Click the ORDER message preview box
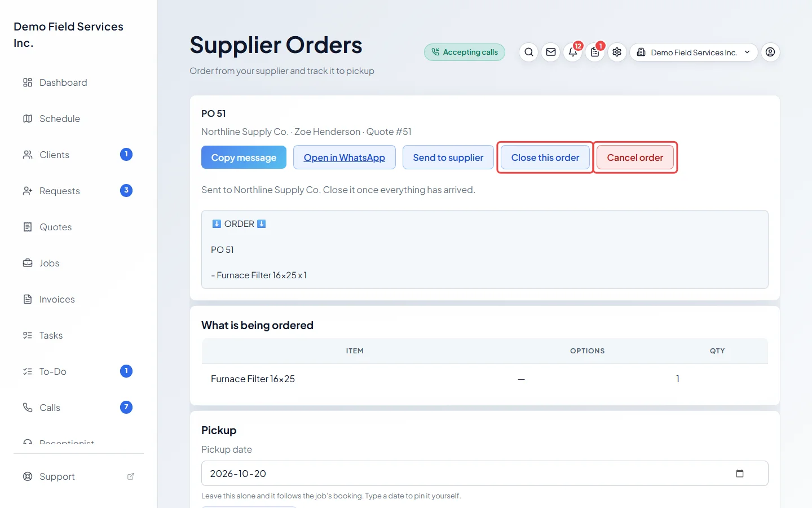The height and width of the screenshot is (508, 812). tap(485, 249)
